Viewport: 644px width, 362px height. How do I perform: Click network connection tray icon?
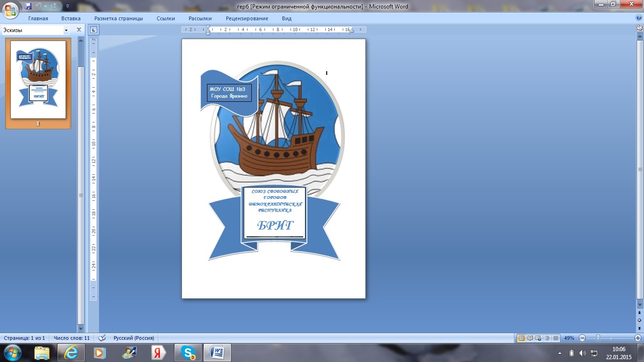point(594,353)
